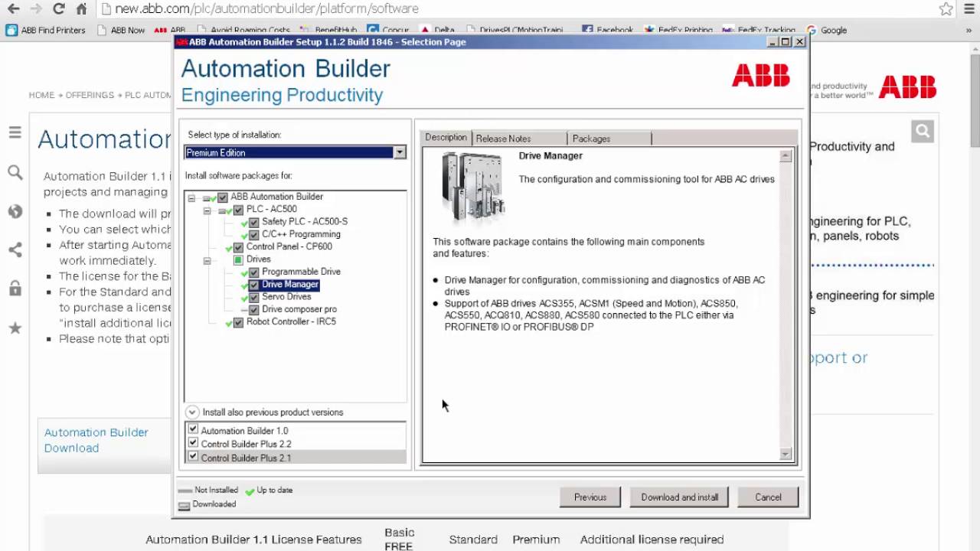Open OFFERINGS in the page breadcrumb
The height and width of the screenshot is (551, 980).
click(x=90, y=95)
